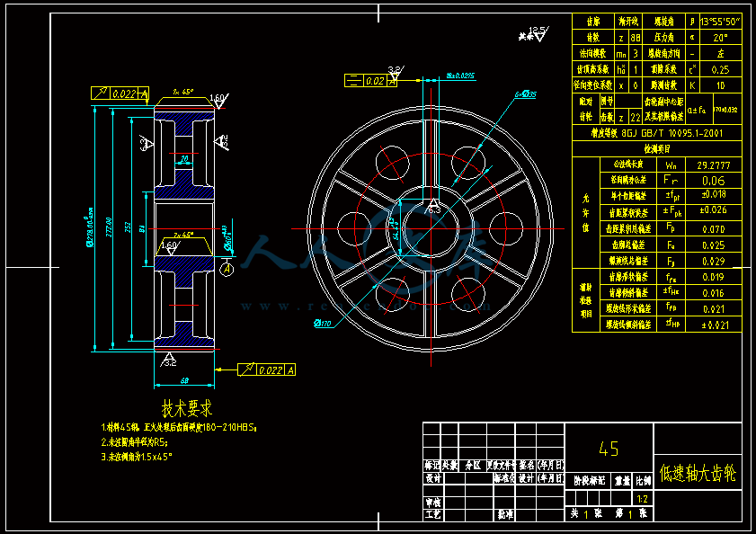This screenshot has height=534, width=756.
Task: Select the Fp value 0.070
Action: point(714,229)
